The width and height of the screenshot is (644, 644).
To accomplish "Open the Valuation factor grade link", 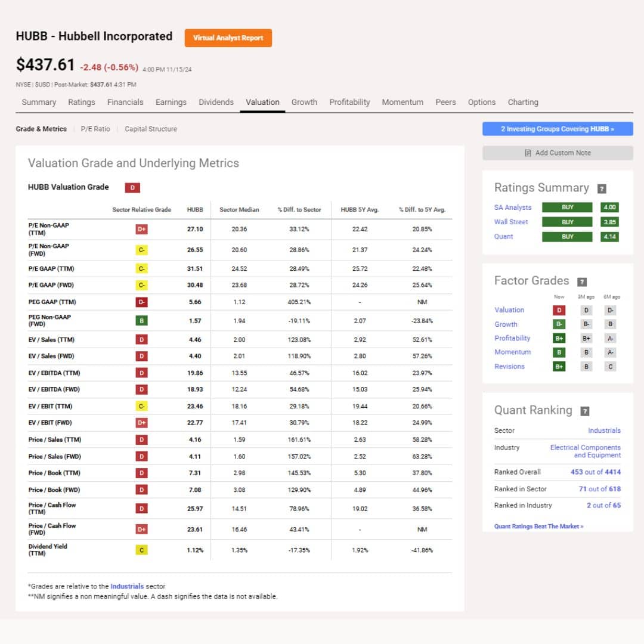I will point(509,310).
